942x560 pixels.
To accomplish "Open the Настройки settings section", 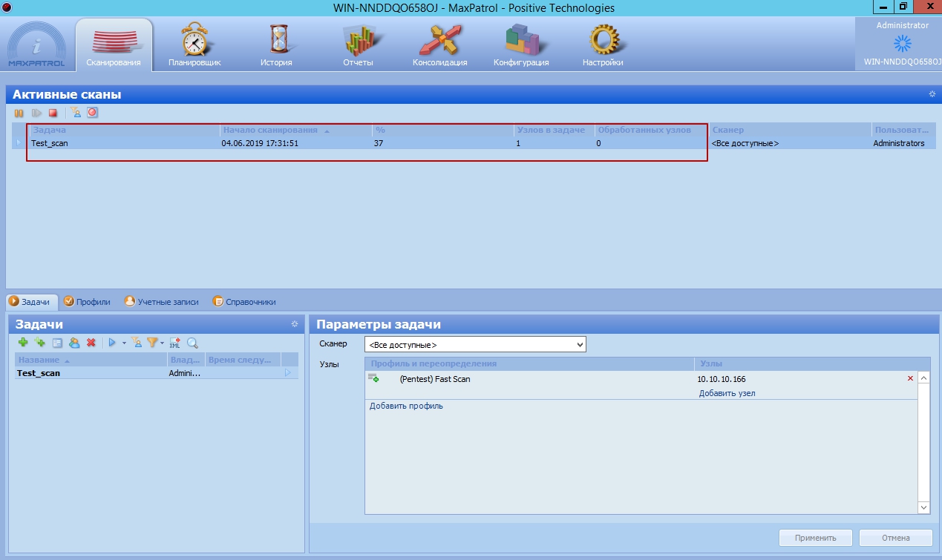I will tap(603, 45).
